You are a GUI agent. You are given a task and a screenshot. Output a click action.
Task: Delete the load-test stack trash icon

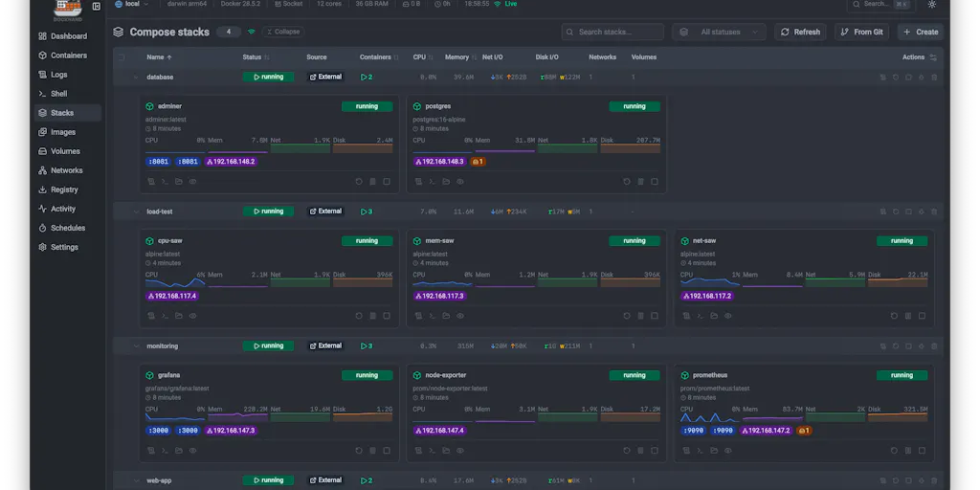tap(934, 212)
